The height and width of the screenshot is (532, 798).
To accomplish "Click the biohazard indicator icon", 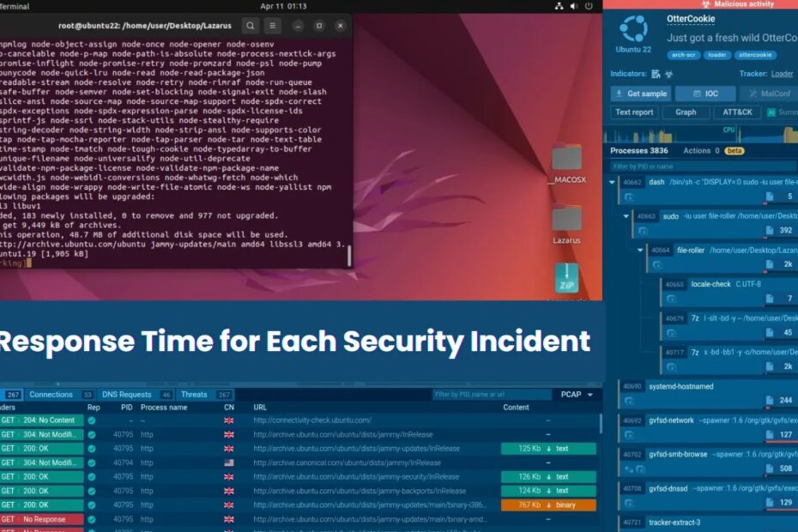I will pyautogui.click(x=670, y=75).
